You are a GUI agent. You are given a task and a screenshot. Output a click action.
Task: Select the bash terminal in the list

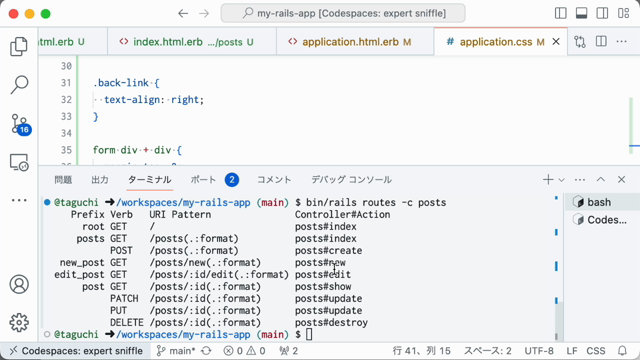(x=599, y=202)
